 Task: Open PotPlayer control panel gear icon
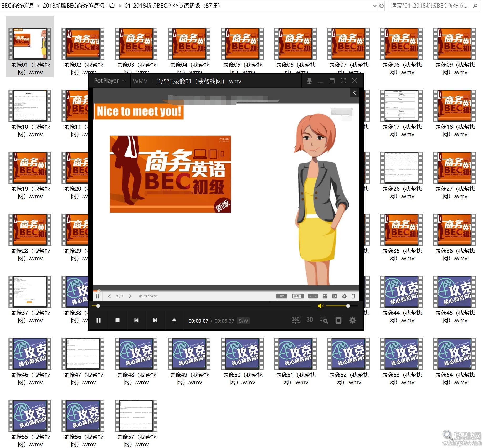coord(353,320)
